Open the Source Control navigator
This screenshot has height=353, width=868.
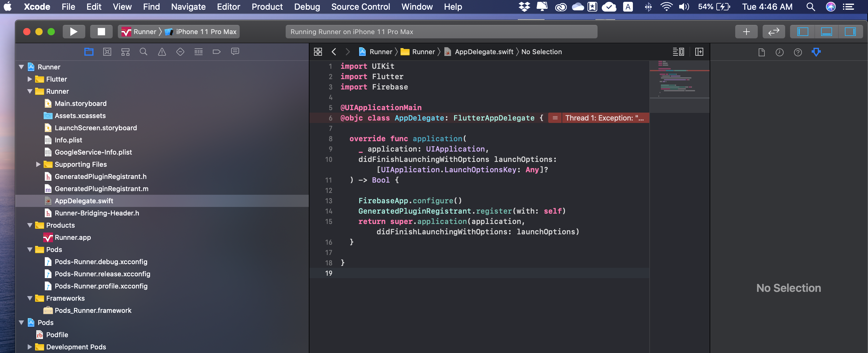(107, 51)
